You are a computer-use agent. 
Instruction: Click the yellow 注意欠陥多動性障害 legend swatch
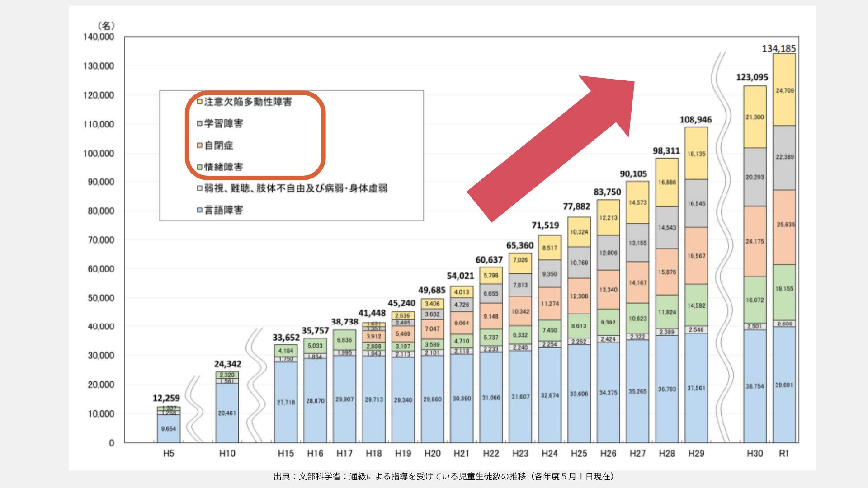click(x=199, y=102)
